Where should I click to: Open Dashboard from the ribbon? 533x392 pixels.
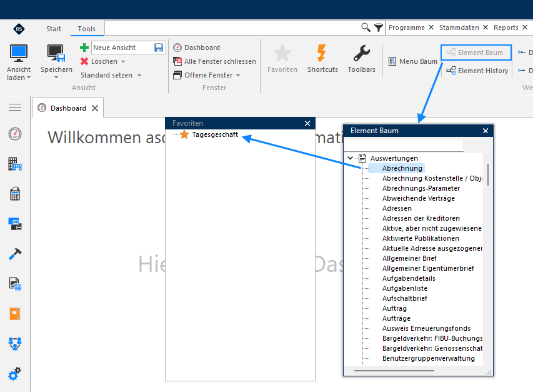coord(196,48)
